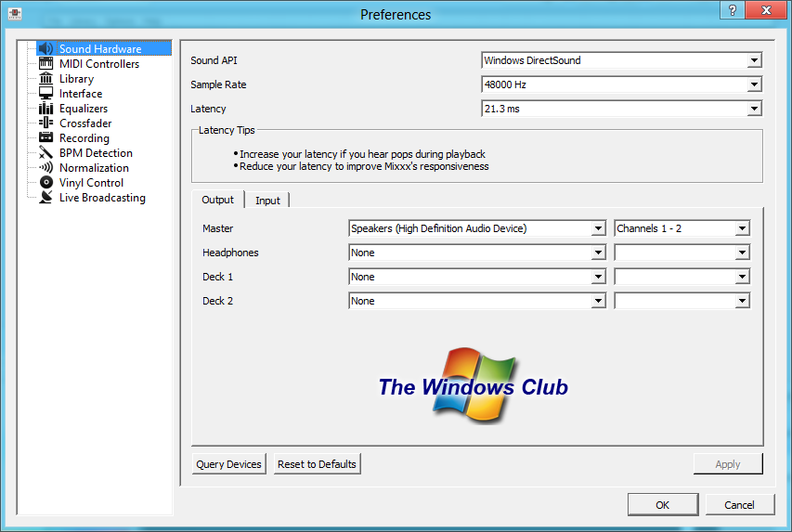This screenshot has width=792, height=532.
Task: Open the Sound API dropdown
Action: tap(621, 60)
